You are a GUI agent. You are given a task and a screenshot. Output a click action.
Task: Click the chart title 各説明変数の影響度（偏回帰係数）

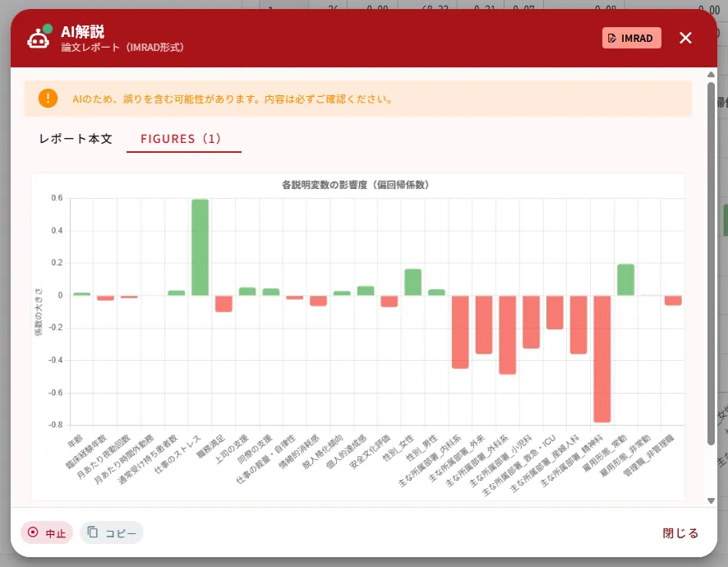[356, 185]
